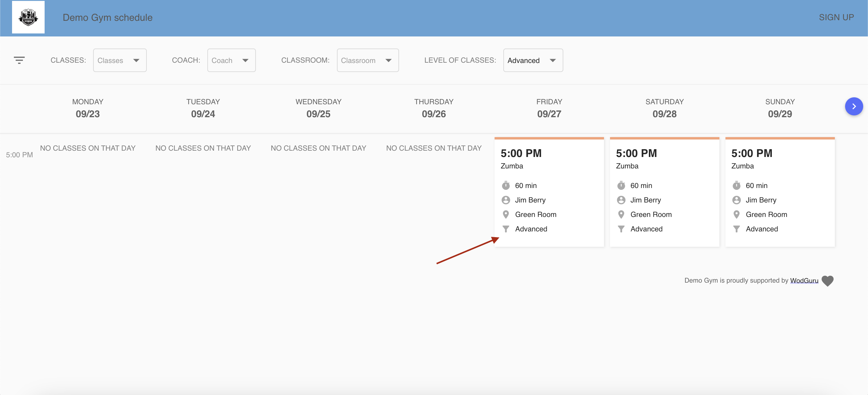Viewport: 868px width, 395px height.
Task: Click the stopwatch icon on Saturday's card
Action: pos(621,186)
